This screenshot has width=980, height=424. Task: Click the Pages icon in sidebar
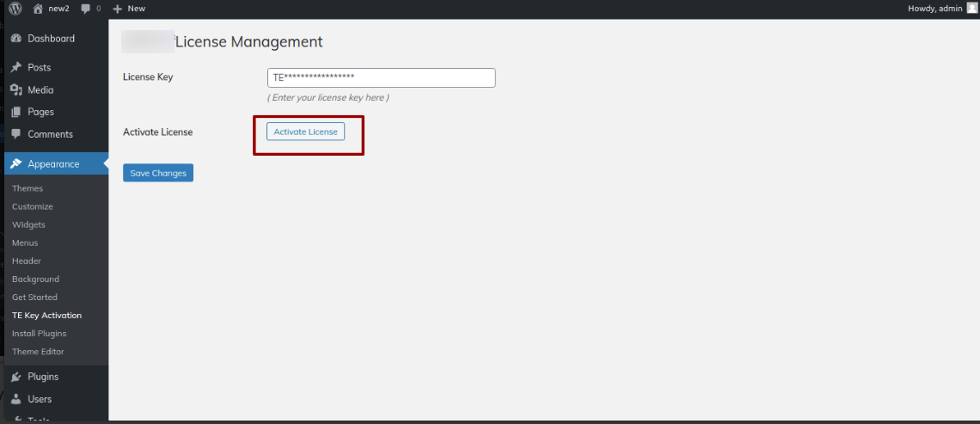pyautogui.click(x=16, y=112)
